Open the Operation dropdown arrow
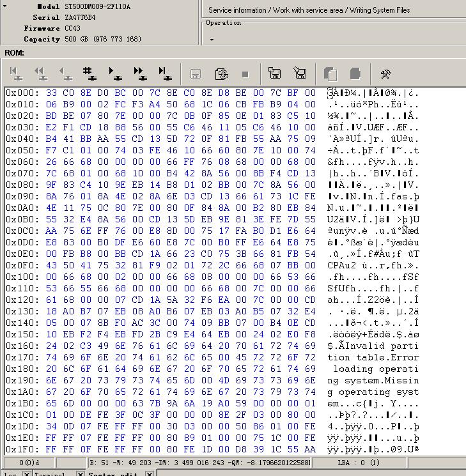The image size is (466, 476). click(x=212, y=40)
